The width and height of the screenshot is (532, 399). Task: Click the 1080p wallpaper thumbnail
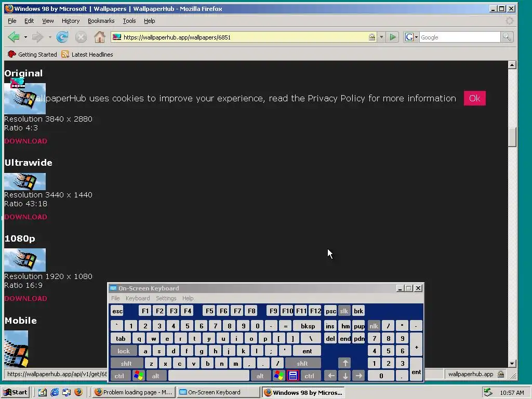pyautogui.click(x=25, y=260)
